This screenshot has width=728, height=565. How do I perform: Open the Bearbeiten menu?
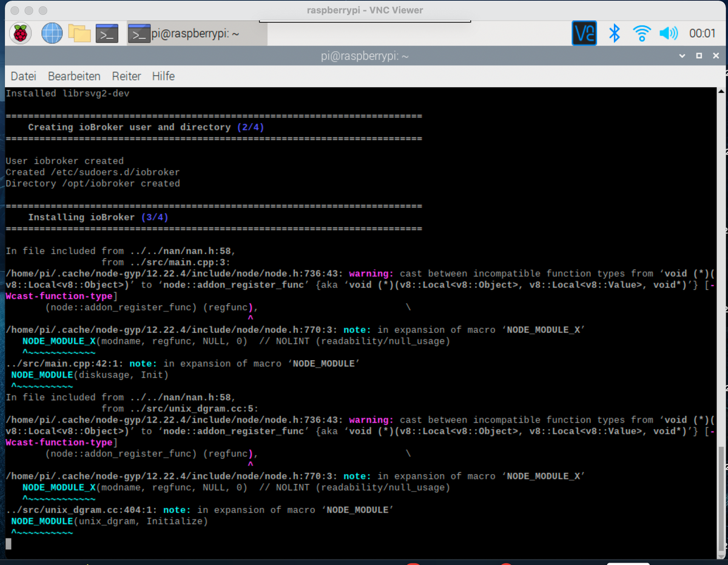[x=74, y=76]
